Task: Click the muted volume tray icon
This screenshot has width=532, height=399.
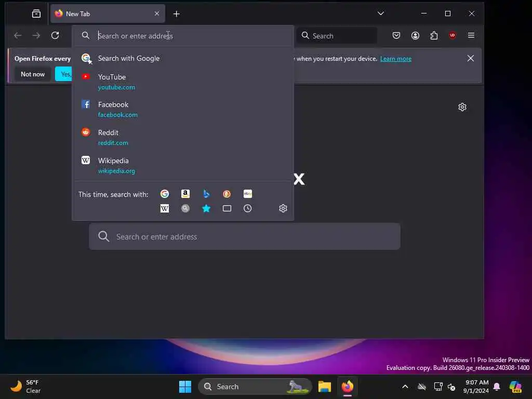Action: tap(451, 387)
